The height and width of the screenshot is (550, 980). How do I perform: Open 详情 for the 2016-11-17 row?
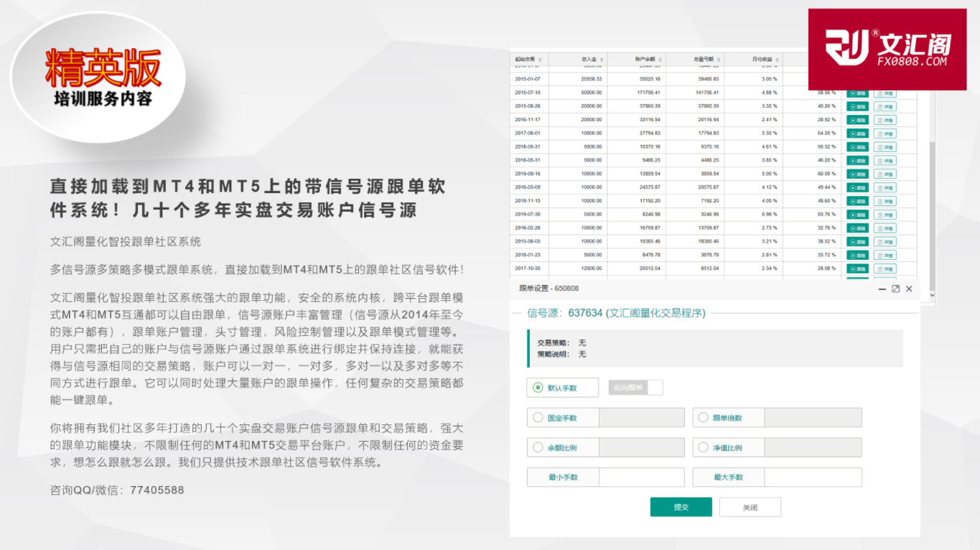[x=885, y=120]
